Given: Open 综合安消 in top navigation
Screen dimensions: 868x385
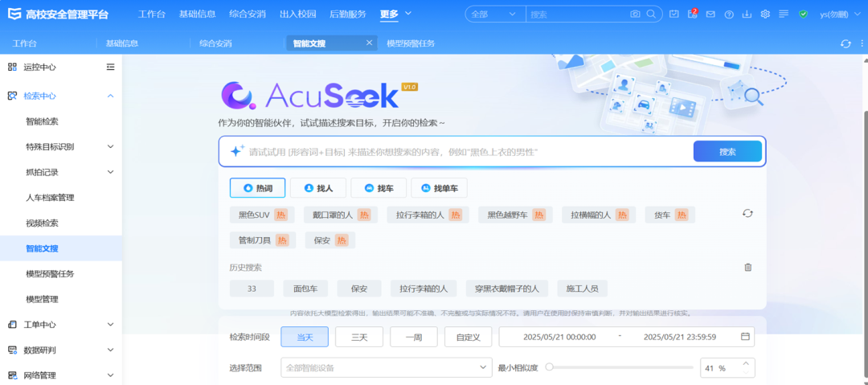Looking at the screenshot, I should (x=248, y=14).
